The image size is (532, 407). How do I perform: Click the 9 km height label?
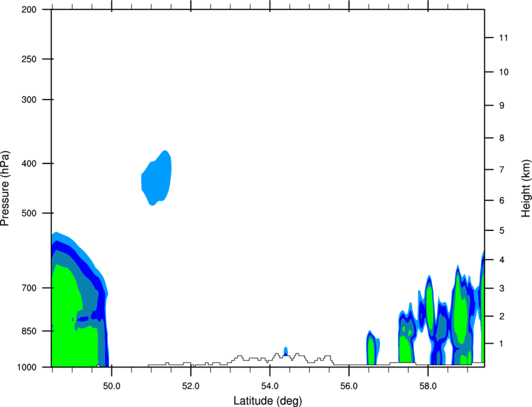[x=501, y=106]
